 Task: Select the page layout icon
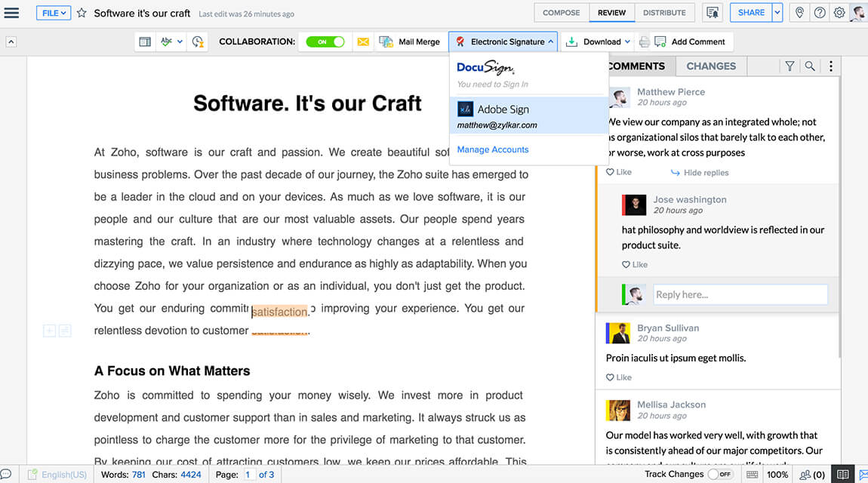click(x=144, y=42)
